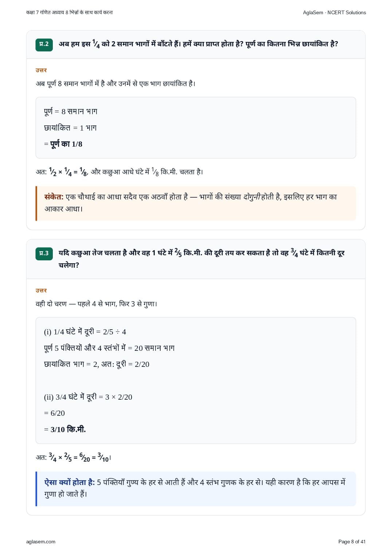Screen dimensions: 392x555
Task: Click the question 3 heading about कछुआ तेज चलता
Action: tap(201, 259)
